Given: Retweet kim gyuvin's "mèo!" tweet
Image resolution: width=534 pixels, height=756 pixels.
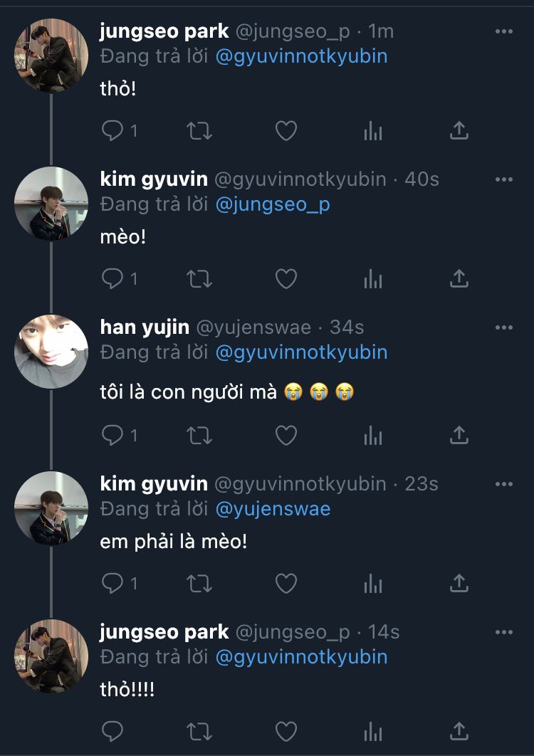Looking at the screenshot, I should (199, 279).
